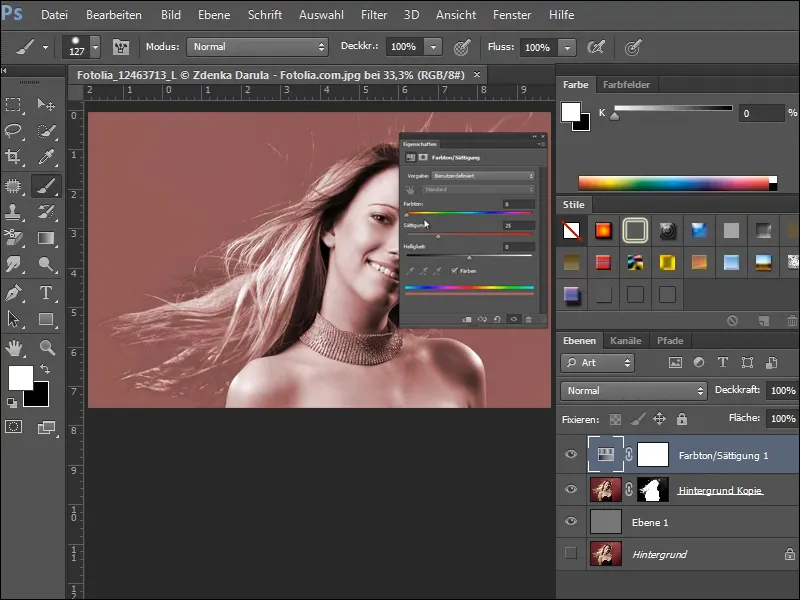Select the Rectangular Marquee tool
The height and width of the screenshot is (600, 800).
pyautogui.click(x=13, y=105)
